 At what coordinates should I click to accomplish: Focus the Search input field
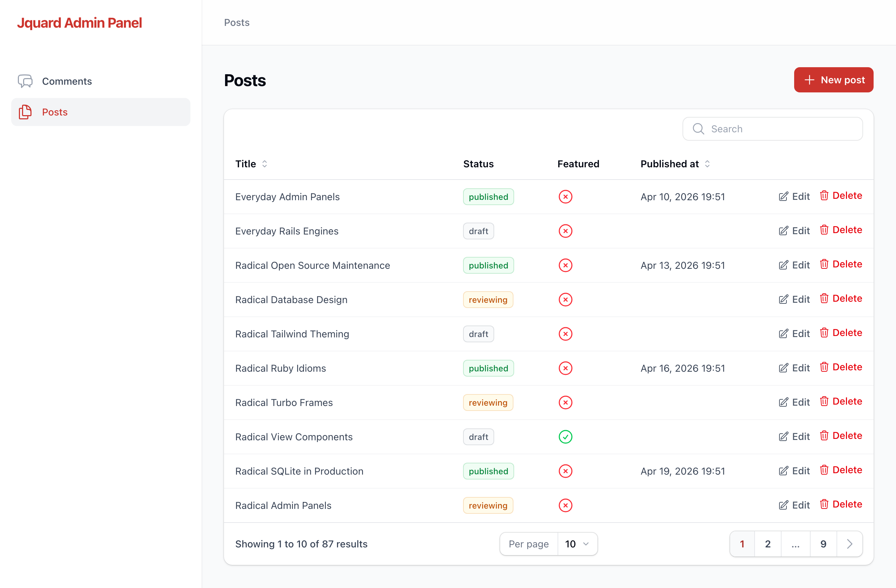tap(772, 129)
